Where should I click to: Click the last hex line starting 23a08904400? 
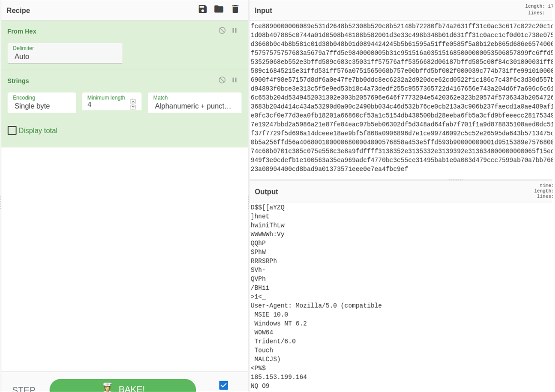(x=330, y=169)
